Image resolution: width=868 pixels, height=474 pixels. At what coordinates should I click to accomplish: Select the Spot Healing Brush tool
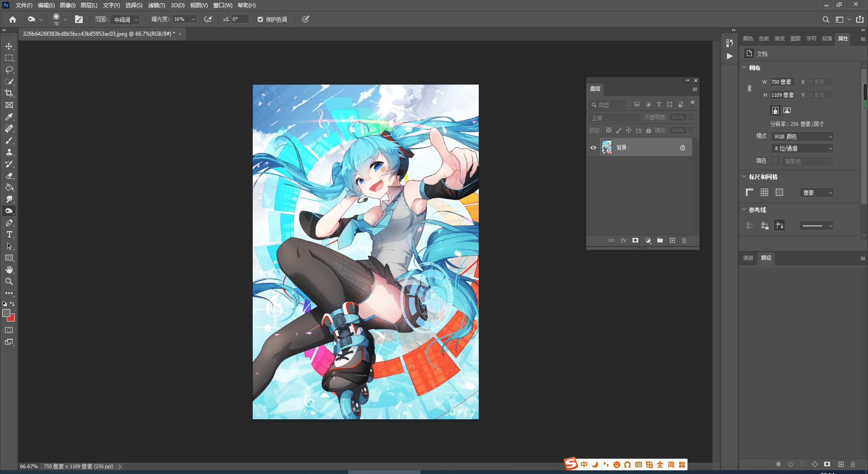(9, 128)
